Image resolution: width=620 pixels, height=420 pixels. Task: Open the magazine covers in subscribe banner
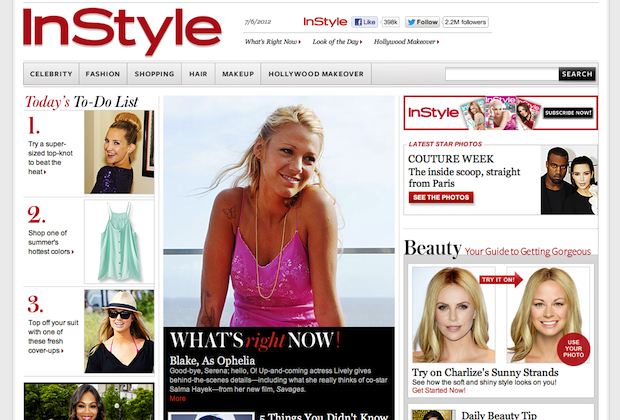pos(500,113)
